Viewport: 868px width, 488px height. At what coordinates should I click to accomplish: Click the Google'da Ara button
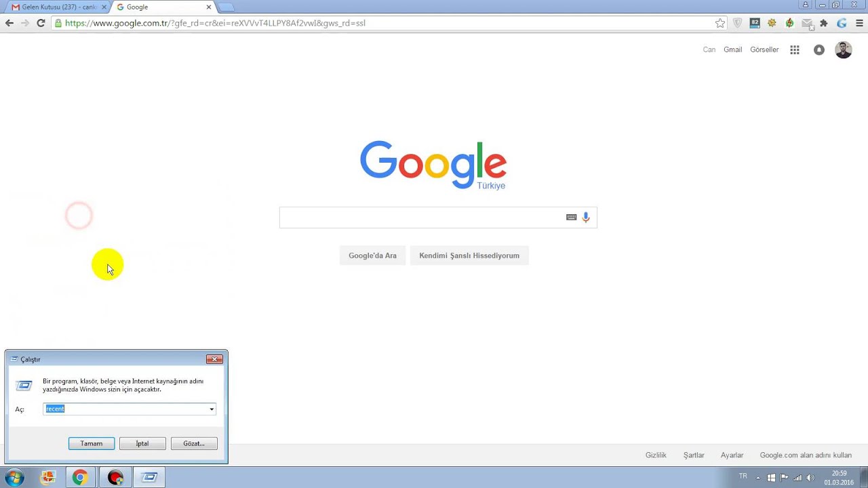372,256
